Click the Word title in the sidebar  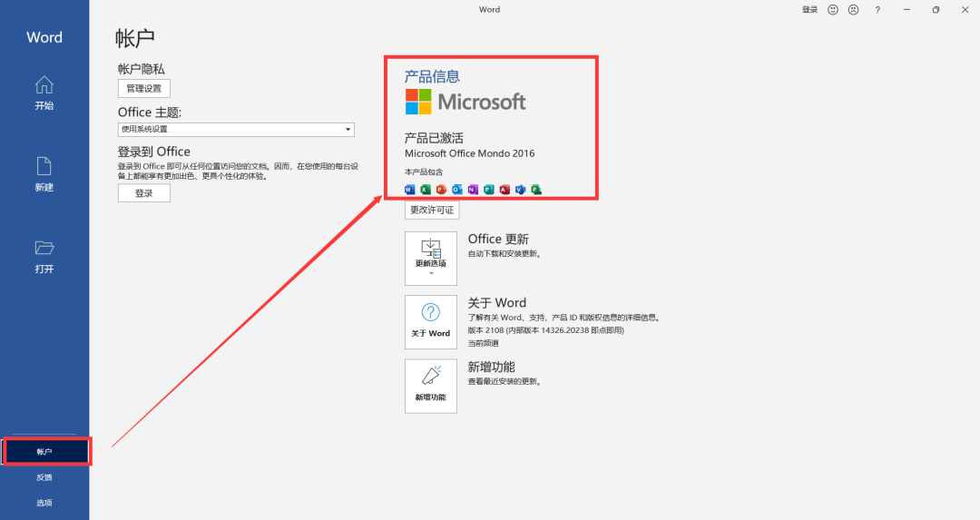coord(44,37)
